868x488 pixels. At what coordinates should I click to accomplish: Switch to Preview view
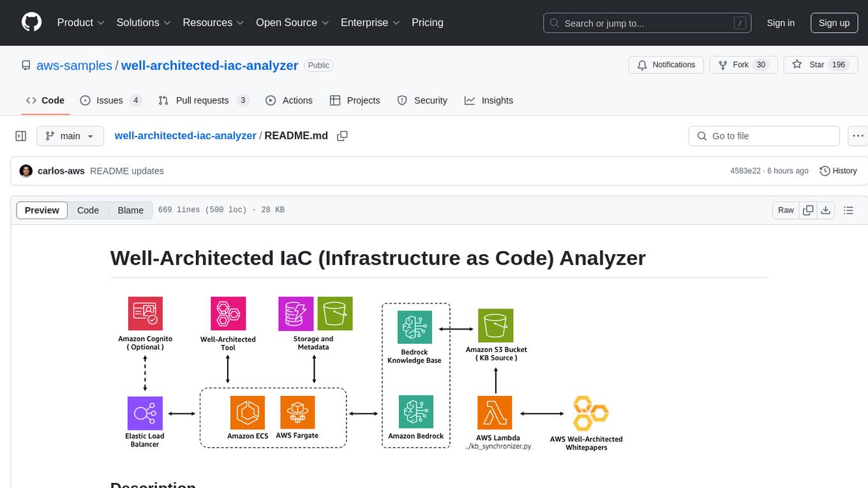click(42, 210)
